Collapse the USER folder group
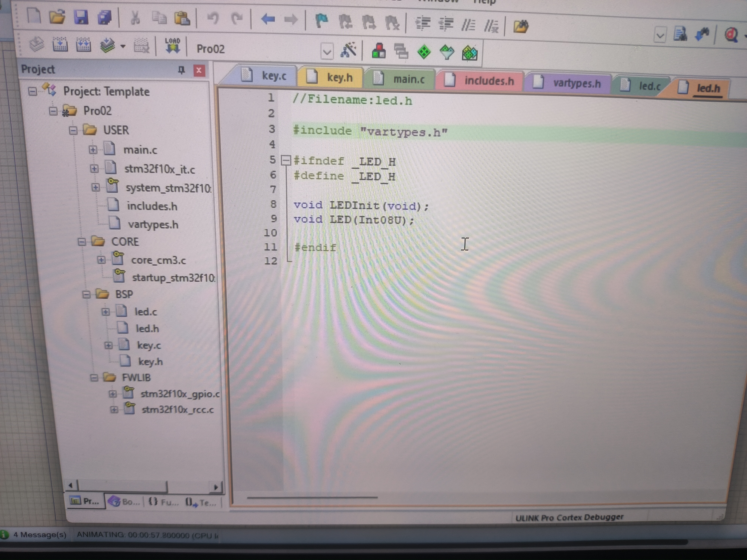 (73, 130)
